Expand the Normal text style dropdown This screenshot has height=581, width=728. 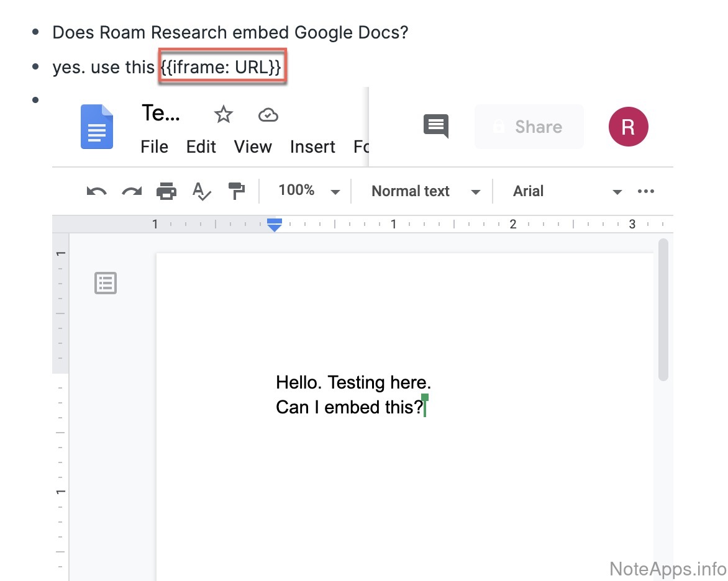(425, 191)
